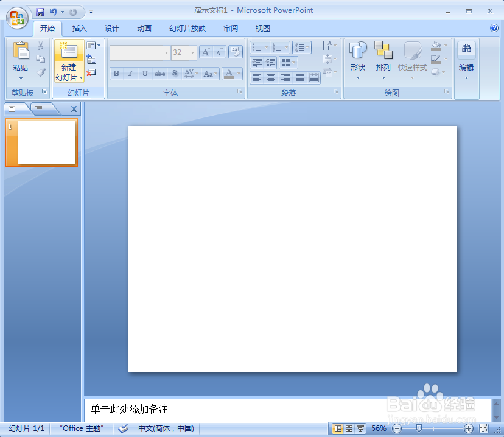Open the 形状 shapes gallery
504x437 pixels.
click(x=358, y=60)
